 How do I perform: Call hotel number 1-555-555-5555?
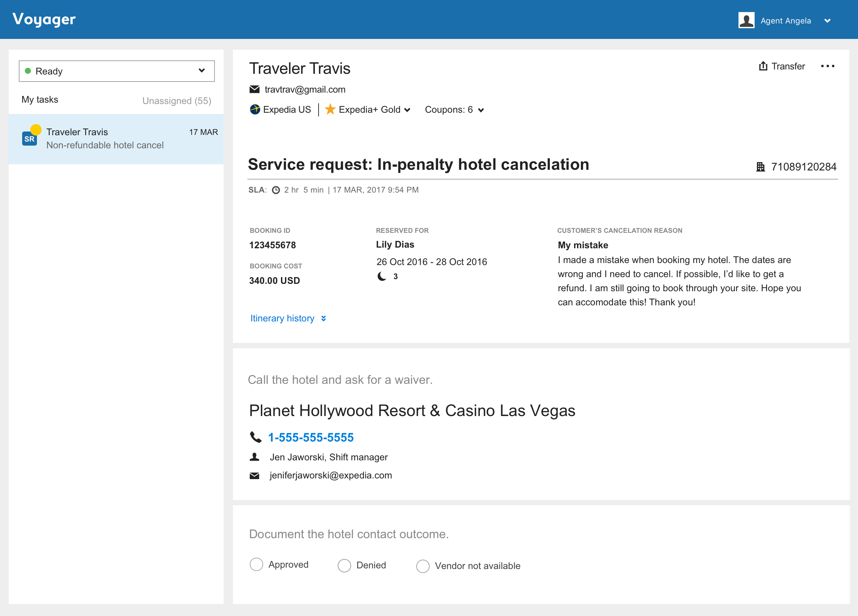[x=311, y=437]
